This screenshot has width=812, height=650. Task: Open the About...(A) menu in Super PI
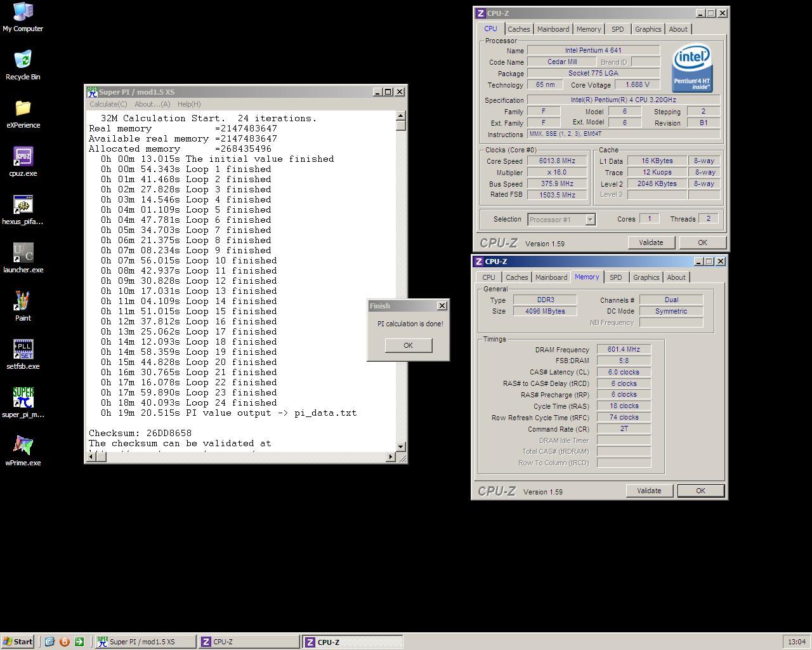point(152,104)
